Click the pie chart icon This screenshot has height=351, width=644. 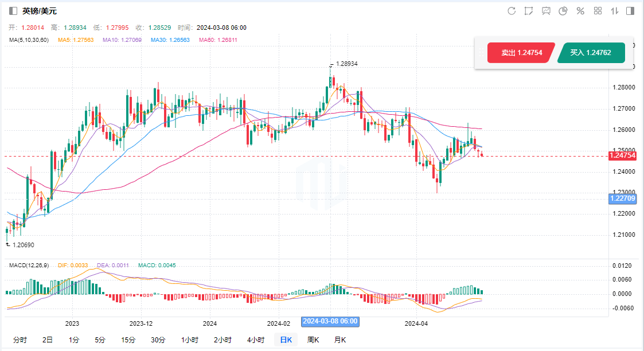(563, 11)
